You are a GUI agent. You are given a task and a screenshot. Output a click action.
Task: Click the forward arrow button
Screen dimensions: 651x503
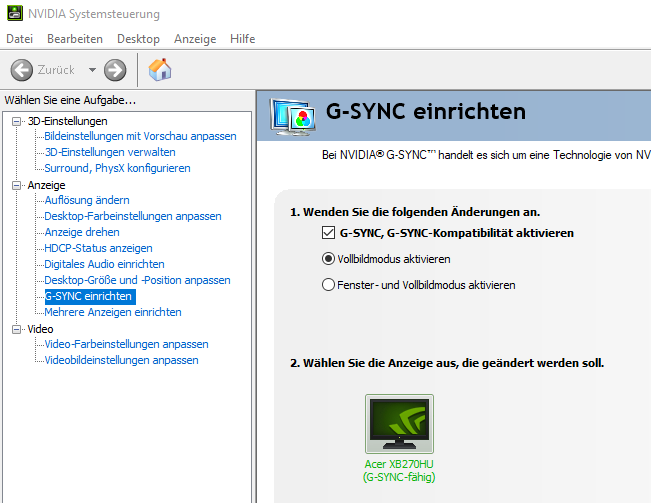[x=115, y=70]
